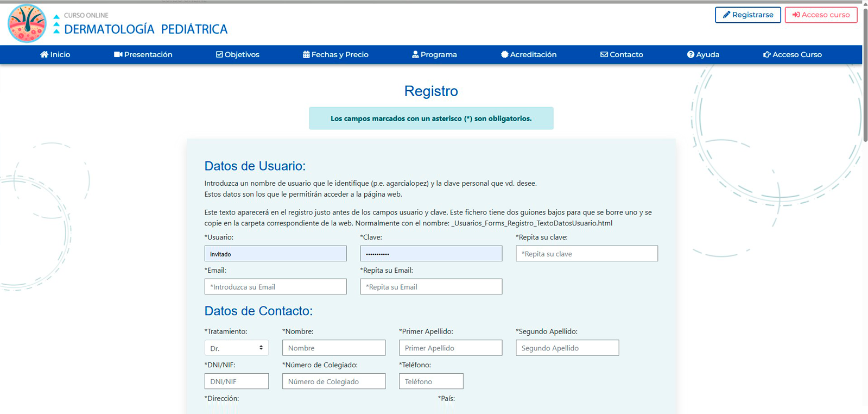The width and height of the screenshot is (868, 414).
Task: Click the calendar icon beside Fechas y Precio
Action: click(306, 54)
